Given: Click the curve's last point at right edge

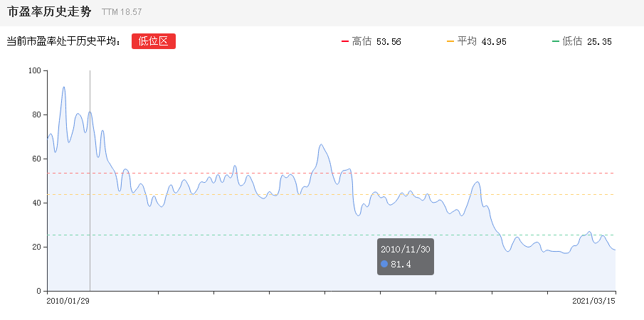Looking at the screenshot, I should [x=615, y=250].
